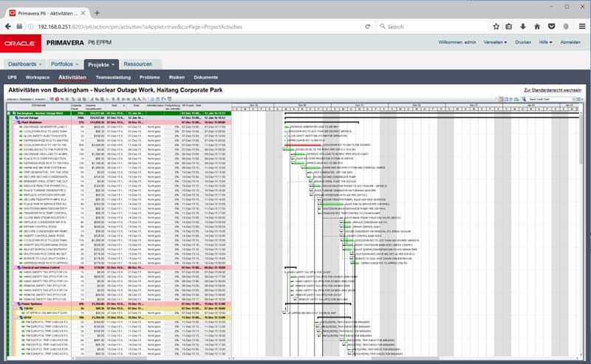Open the Probleme subtab
591x364 pixels.
(150, 78)
